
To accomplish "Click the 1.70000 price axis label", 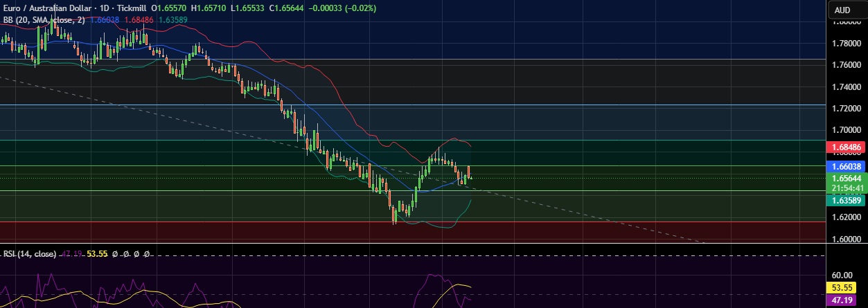I will pyautogui.click(x=846, y=130).
